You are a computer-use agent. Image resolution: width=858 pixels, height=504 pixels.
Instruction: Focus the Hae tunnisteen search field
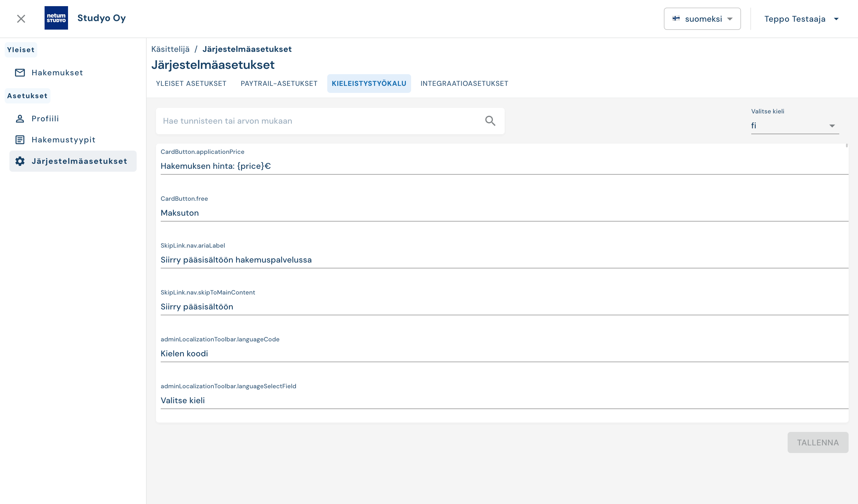tap(320, 121)
